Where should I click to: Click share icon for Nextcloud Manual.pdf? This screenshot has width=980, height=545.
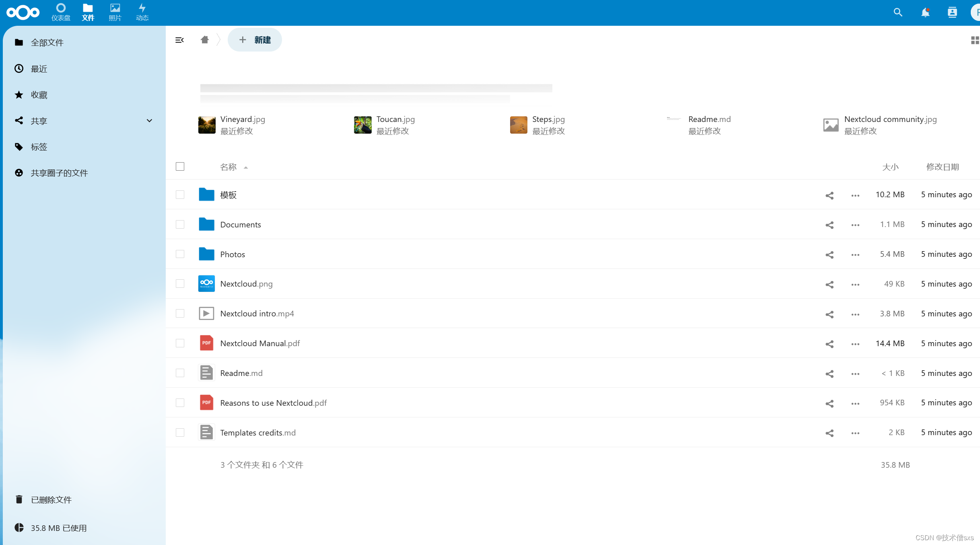[829, 344]
